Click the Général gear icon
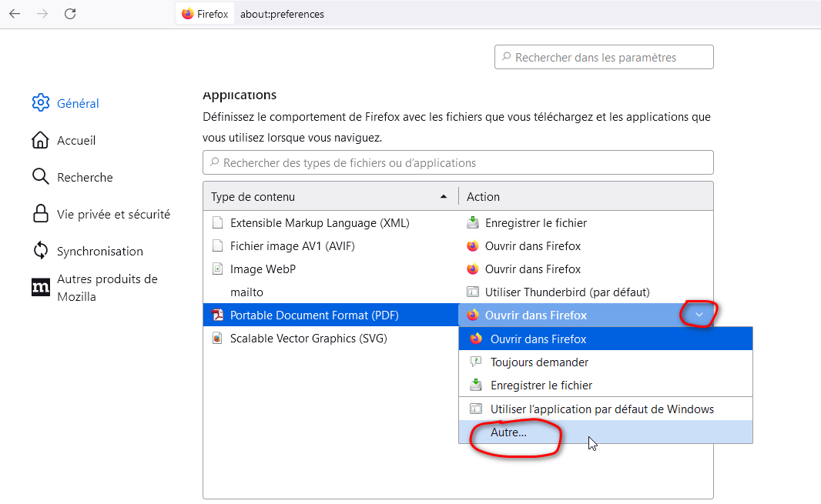821x504 pixels. [41, 103]
